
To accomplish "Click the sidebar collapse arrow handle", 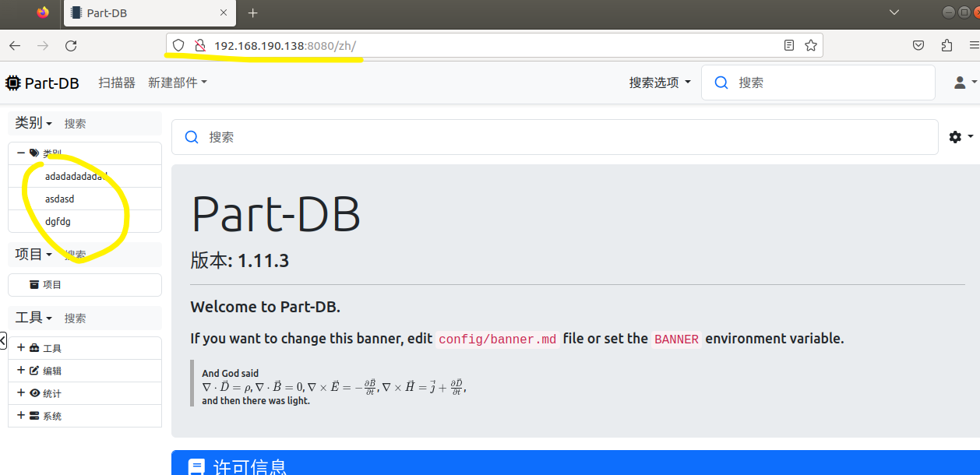I will click(x=3, y=340).
